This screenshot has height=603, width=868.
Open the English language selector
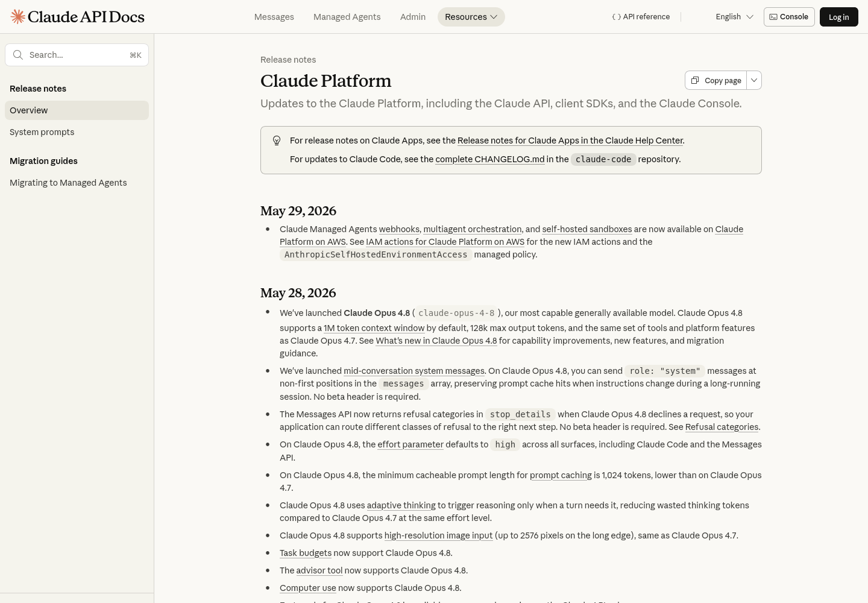(x=734, y=17)
